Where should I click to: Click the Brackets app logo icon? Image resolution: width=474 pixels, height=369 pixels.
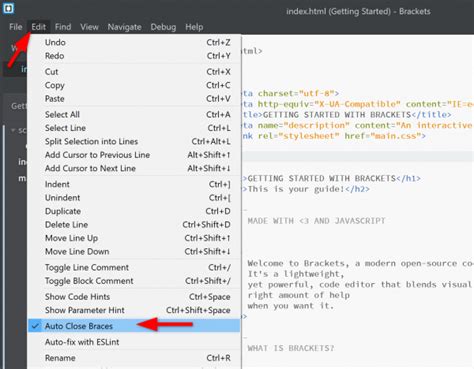point(8,8)
